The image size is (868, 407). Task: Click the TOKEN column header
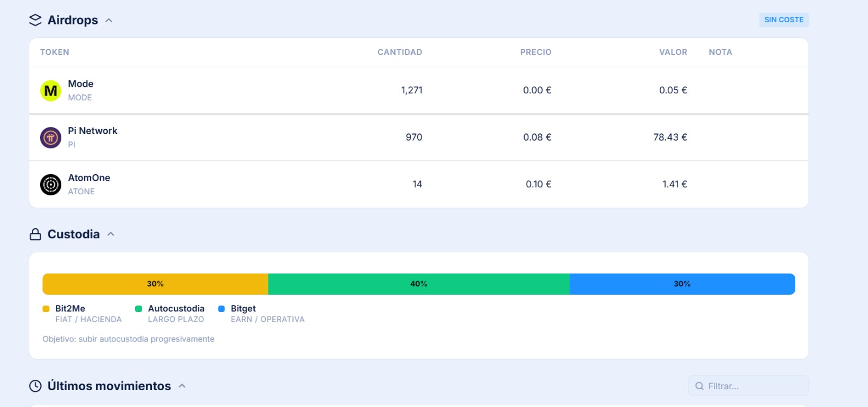click(55, 52)
